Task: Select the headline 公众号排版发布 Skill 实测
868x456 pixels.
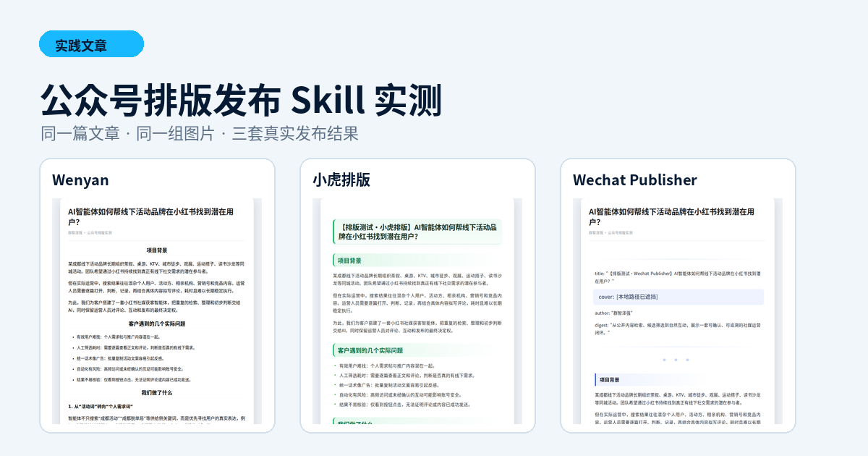Action: (x=241, y=101)
